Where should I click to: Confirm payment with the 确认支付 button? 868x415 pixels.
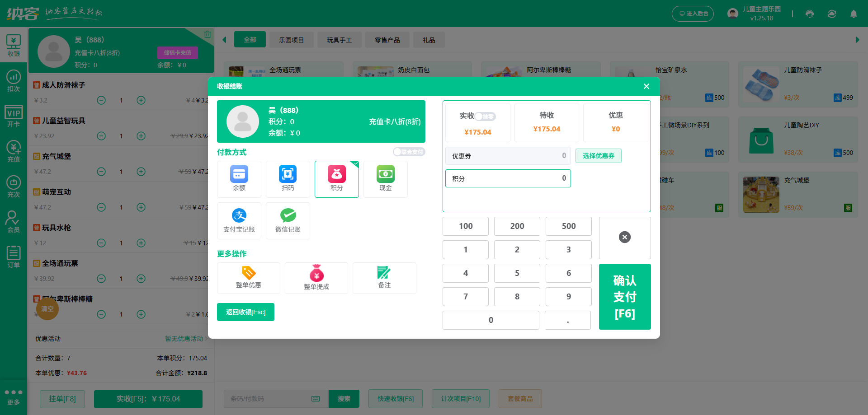[x=625, y=297]
